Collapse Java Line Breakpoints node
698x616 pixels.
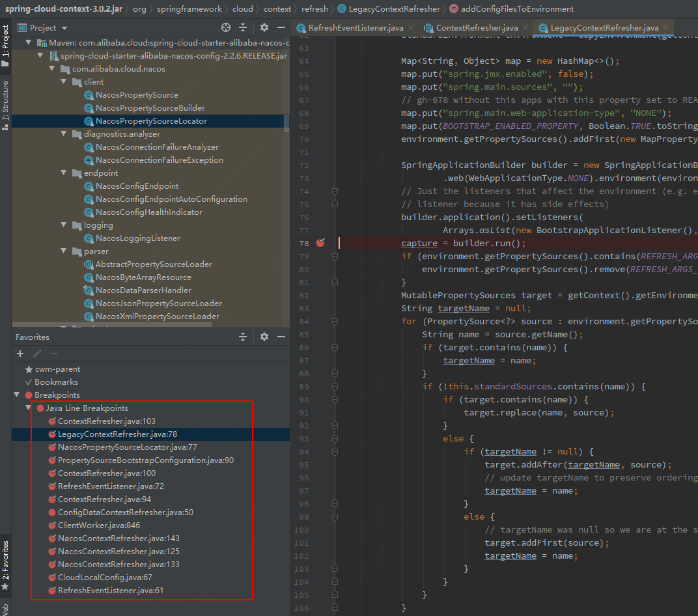(29, 408)
